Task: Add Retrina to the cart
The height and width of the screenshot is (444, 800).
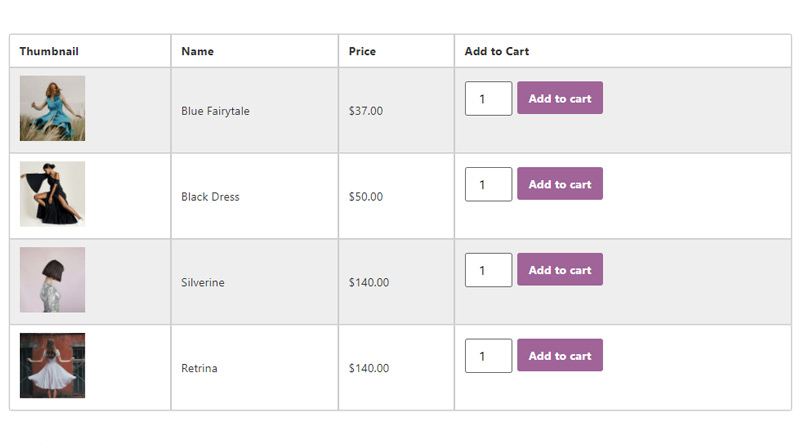Action: (x=560, y=355)
